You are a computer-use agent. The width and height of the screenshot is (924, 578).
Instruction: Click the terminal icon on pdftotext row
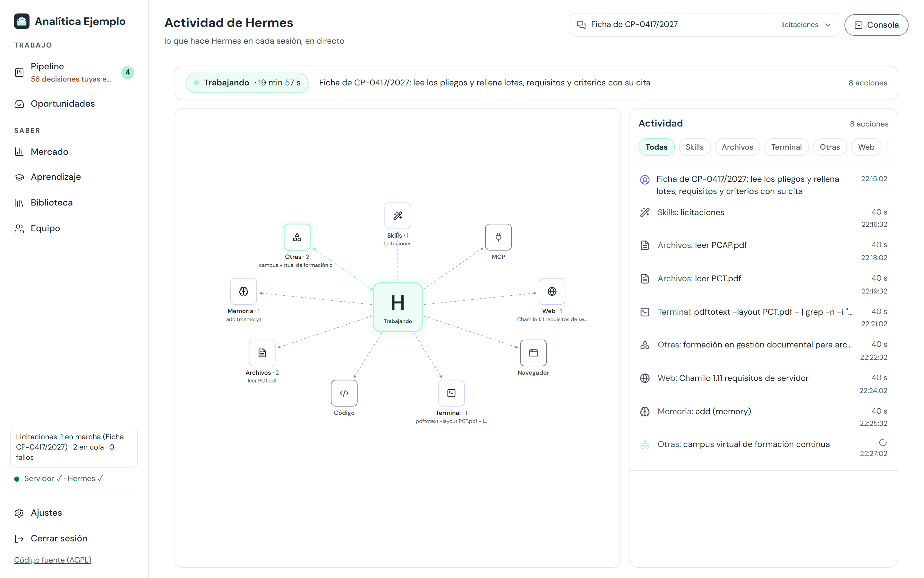(645, 312)
